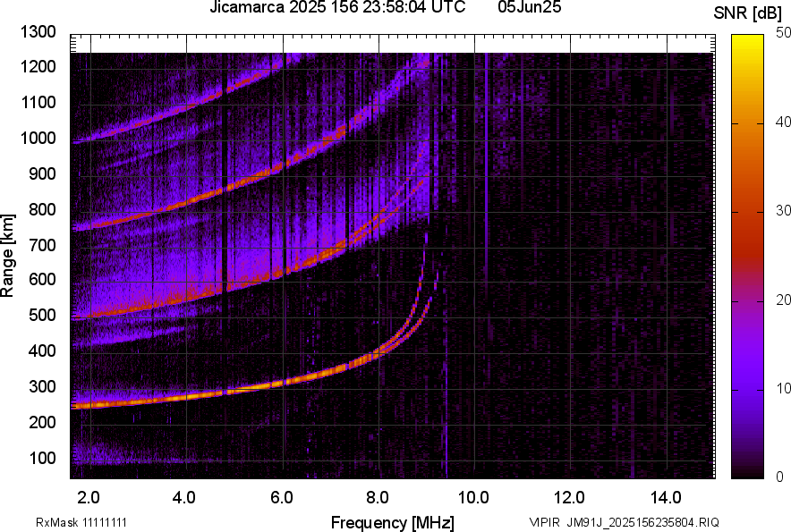Screen dimensions: 791x532
Task: Click the frequency tick label 8.0
Action: click(378, 498)
